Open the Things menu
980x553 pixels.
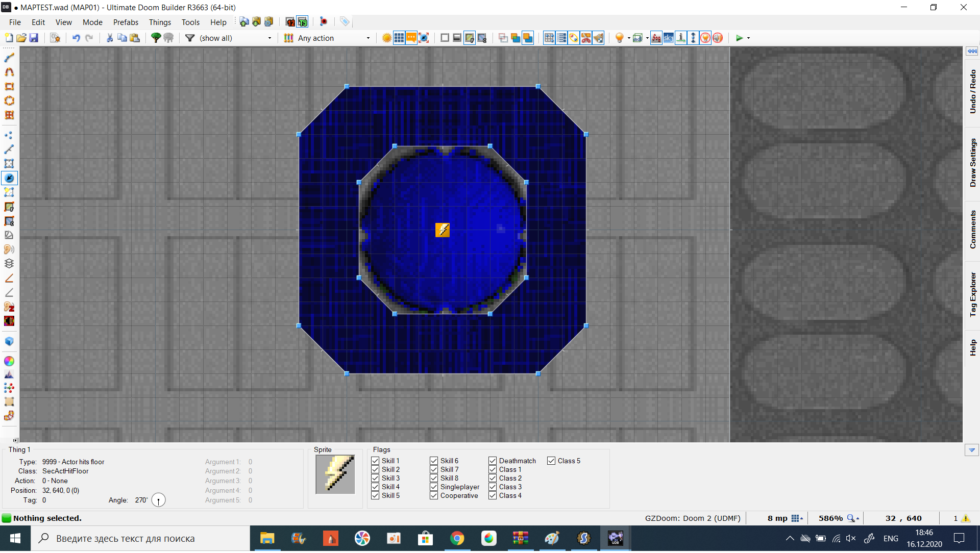160,22
